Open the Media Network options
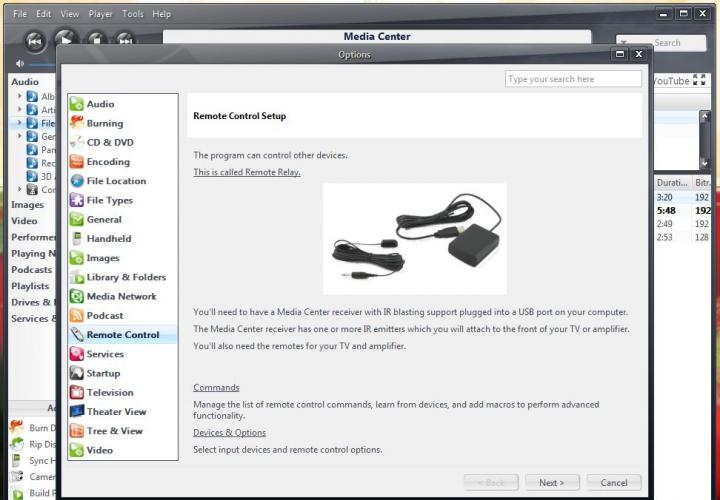 pyautogui.click(x=120, y=296)
